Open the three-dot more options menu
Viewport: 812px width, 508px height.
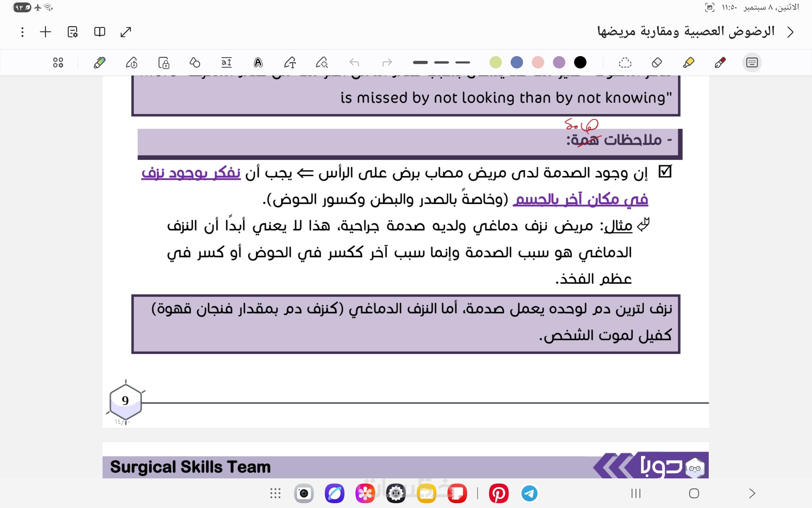22,32
